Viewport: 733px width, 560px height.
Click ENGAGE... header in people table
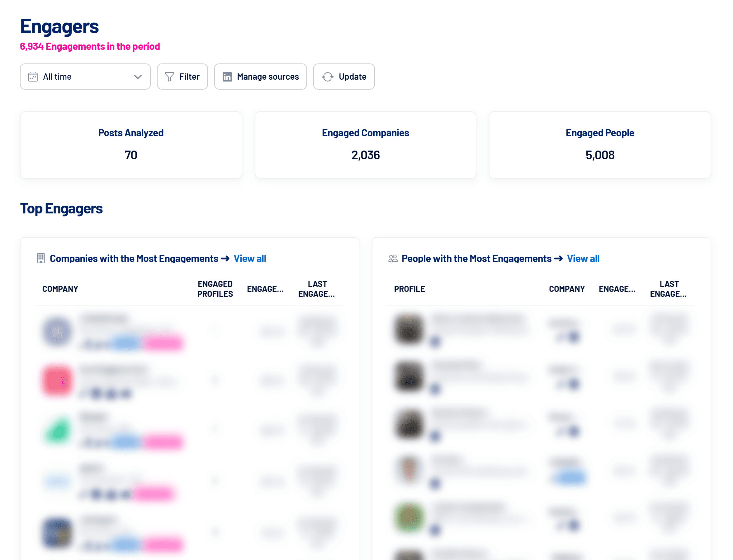tap(617, 289)
